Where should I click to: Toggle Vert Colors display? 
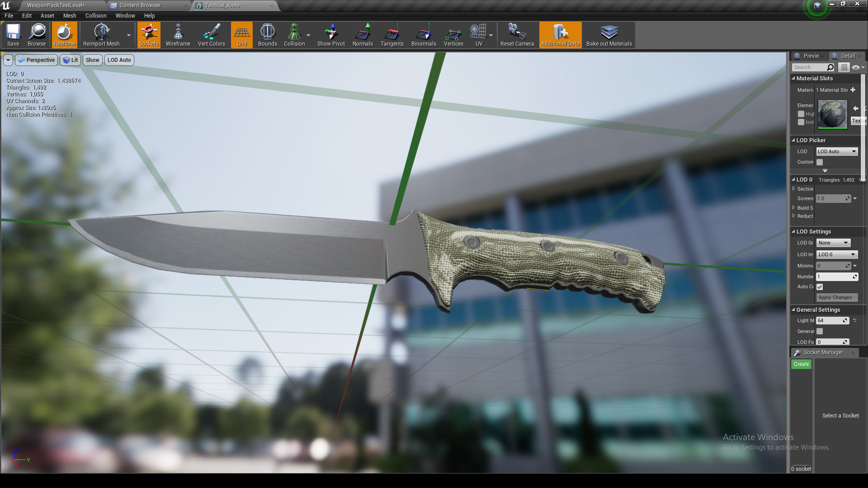click(211, 35)
